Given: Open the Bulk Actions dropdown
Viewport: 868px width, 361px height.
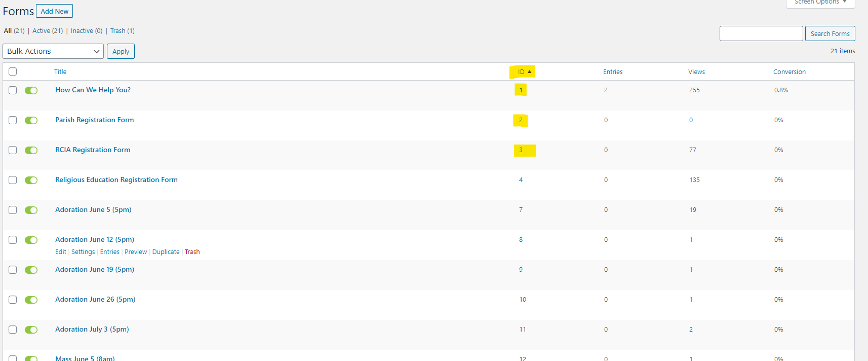Looking at the screenshot, I should click(x=53, y=51).
